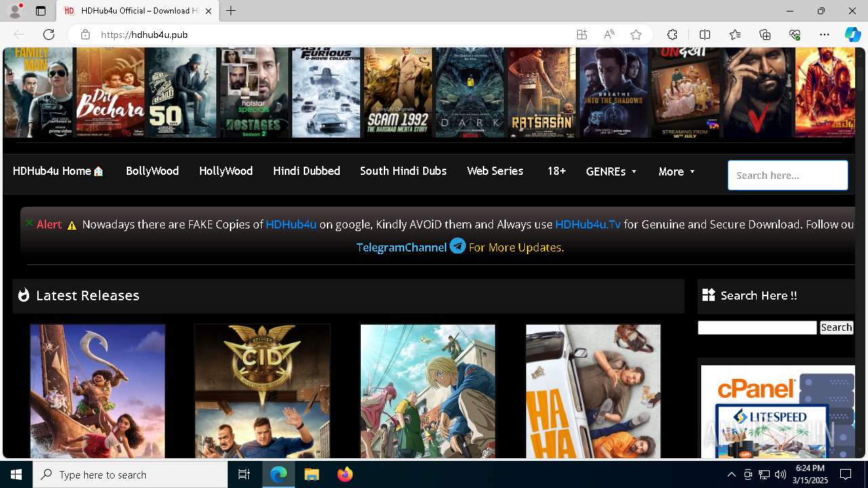Open the CID poster thumbnail

click(x=262, y=392)
